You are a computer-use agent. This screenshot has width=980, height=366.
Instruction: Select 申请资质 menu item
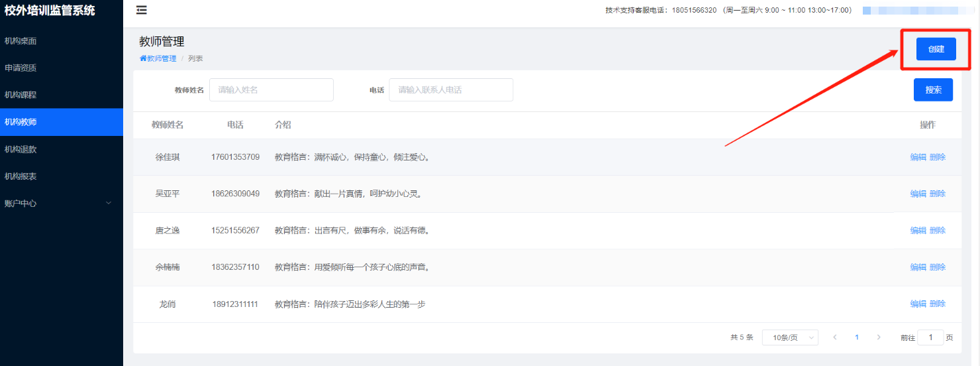[x=61, y=68]
